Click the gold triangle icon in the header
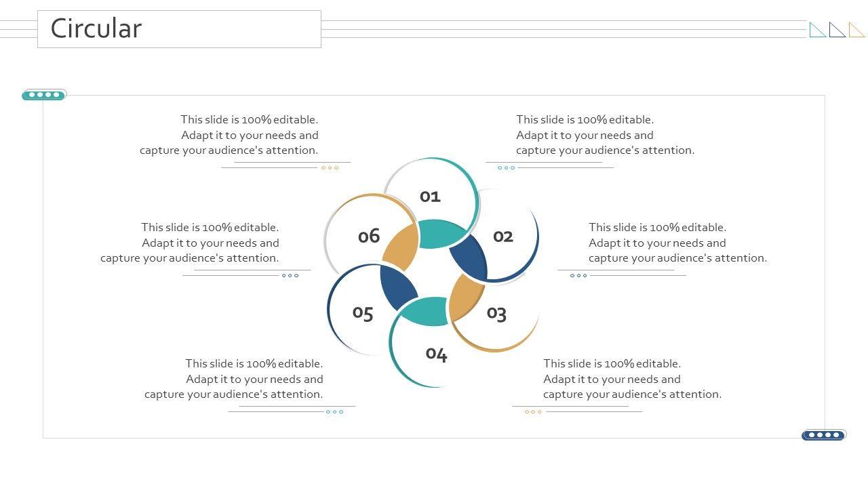 pos(858,31)
